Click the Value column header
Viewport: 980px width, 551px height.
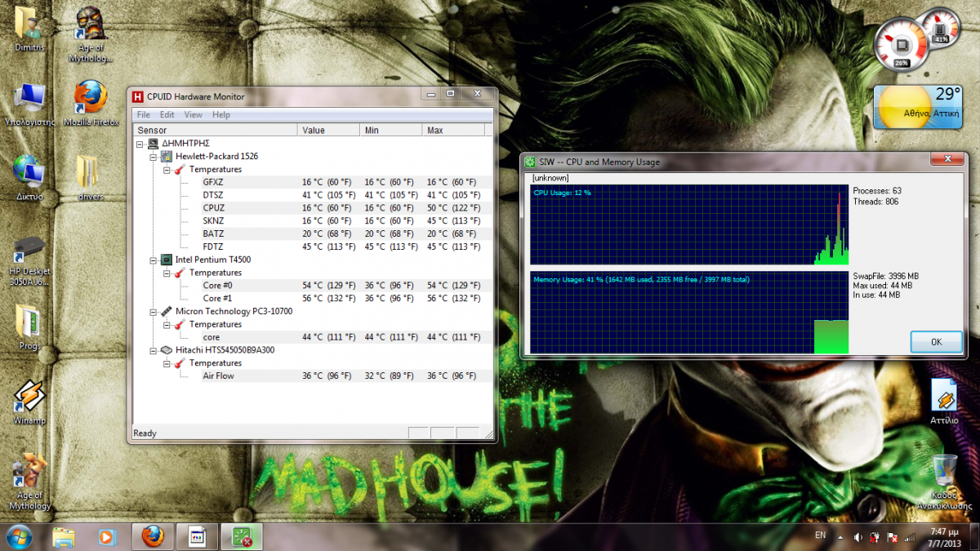pos(329,130)
